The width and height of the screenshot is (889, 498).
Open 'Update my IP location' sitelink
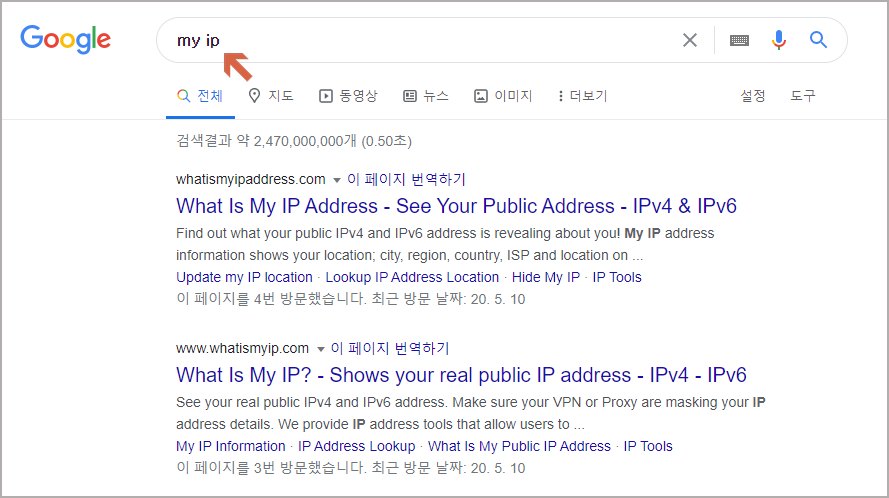tap(244, 277)
